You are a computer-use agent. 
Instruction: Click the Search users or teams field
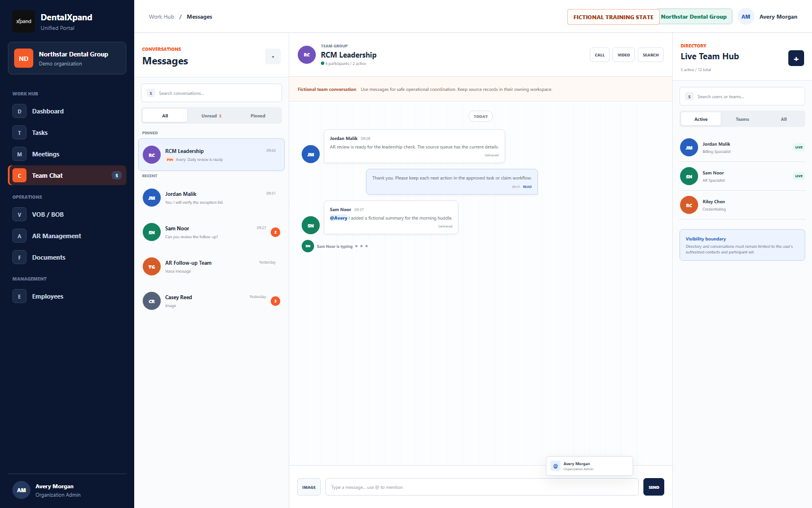point(742,97)
